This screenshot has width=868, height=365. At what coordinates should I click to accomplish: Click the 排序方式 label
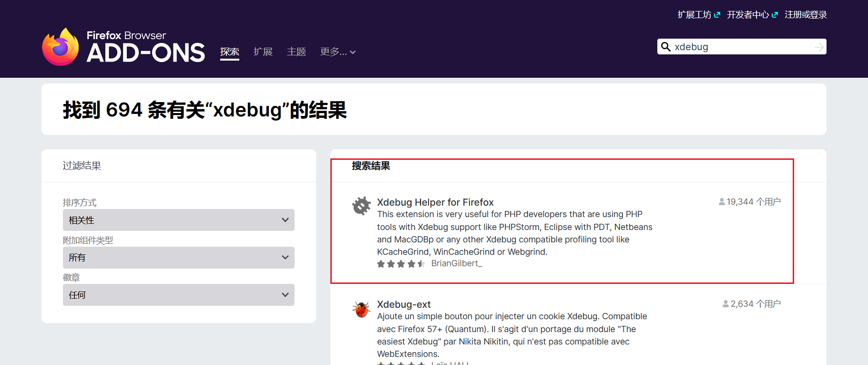pyautogui.click(x=80, y=203)
